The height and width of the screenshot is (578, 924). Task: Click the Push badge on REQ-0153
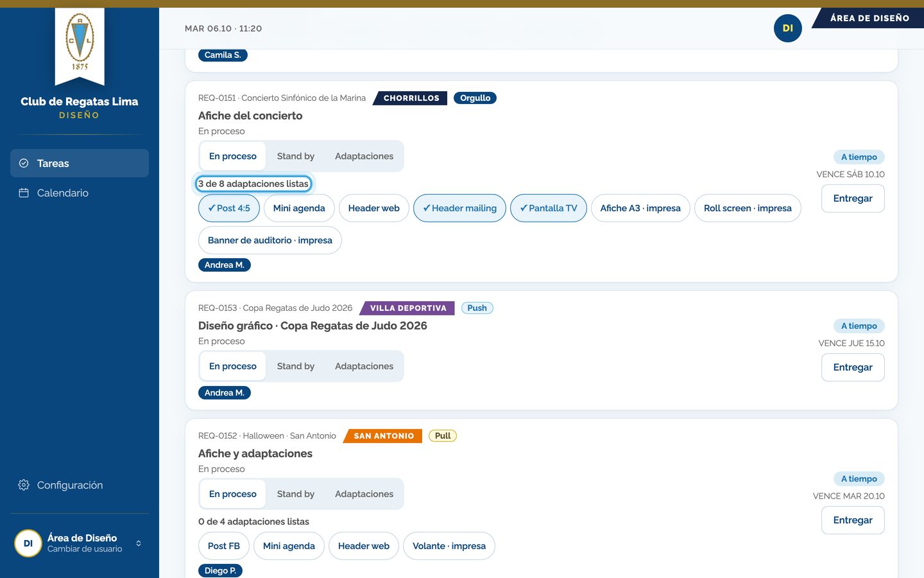[477, 308]
